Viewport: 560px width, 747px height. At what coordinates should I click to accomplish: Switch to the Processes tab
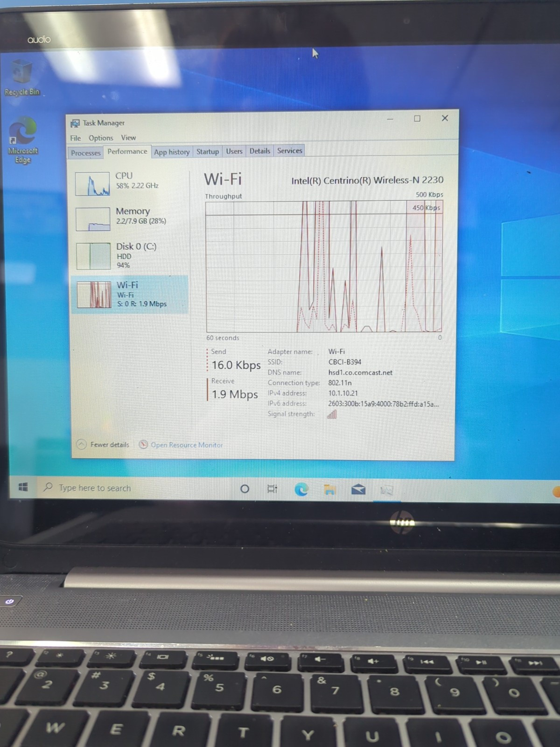pyautogui.click(x=86, y=153)
